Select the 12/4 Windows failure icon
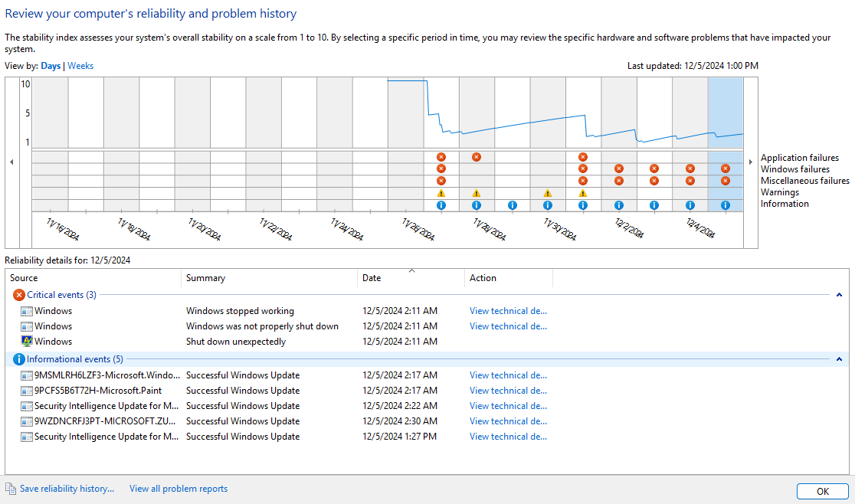The image size is (855, 504). (690, 169)
